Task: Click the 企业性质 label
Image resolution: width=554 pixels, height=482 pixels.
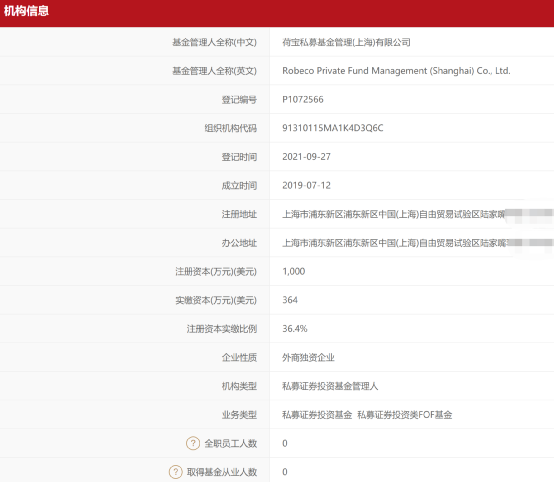Action: (x=239, y=357)
